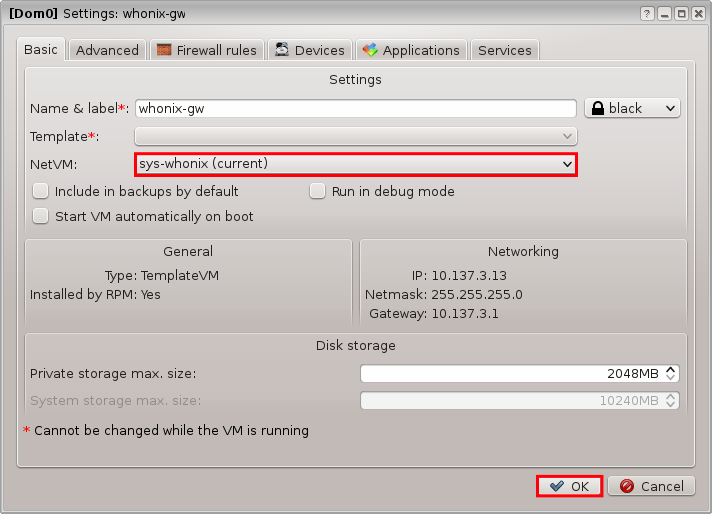The height and width of the screenshot is (514, 712).
Task: Open the Template dropdown
Action: (x=356, y=136)
